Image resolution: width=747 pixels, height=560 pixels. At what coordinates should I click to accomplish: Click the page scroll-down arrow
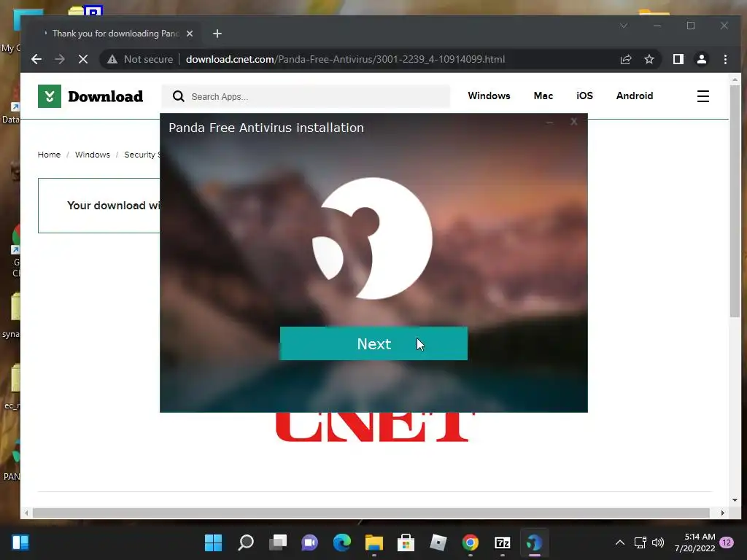[x=735, y=500]
